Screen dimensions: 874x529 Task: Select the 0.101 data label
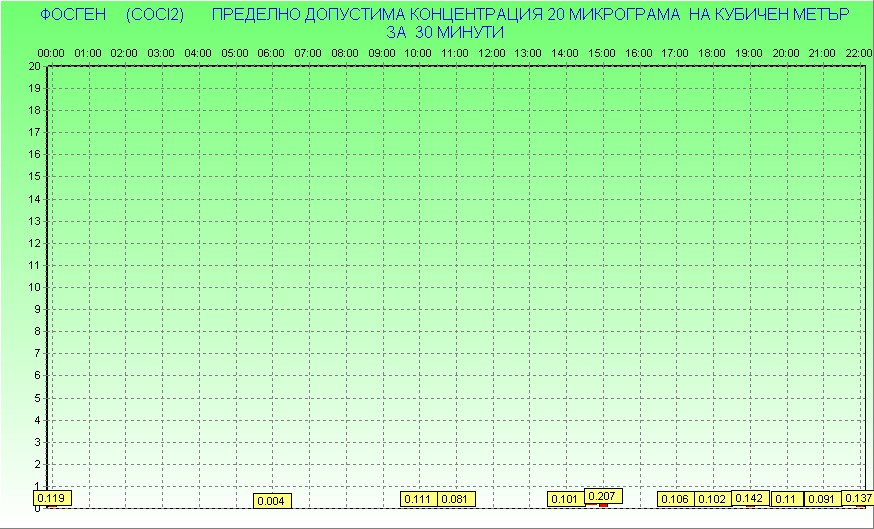(x=566, y=499)
